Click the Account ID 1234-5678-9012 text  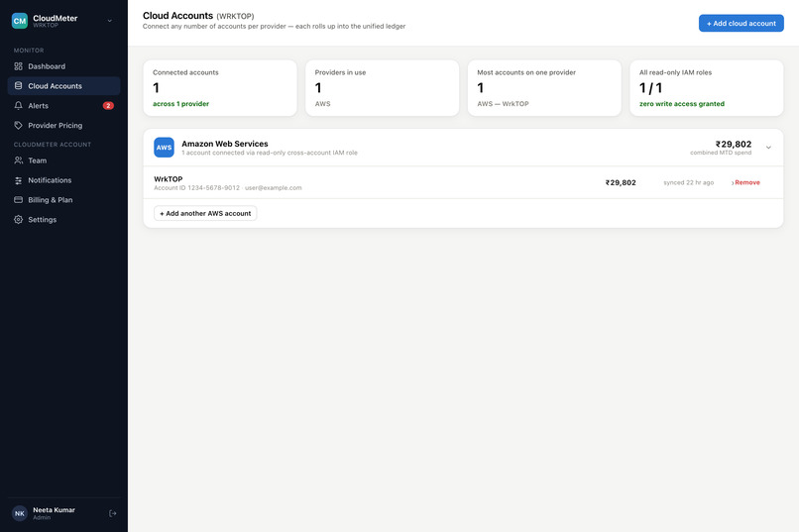point(196,188)
